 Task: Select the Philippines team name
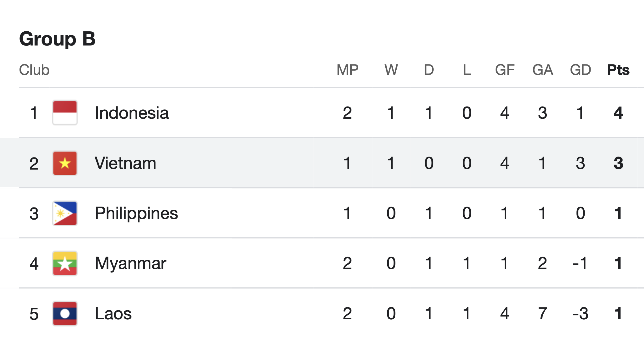(137, 213)
